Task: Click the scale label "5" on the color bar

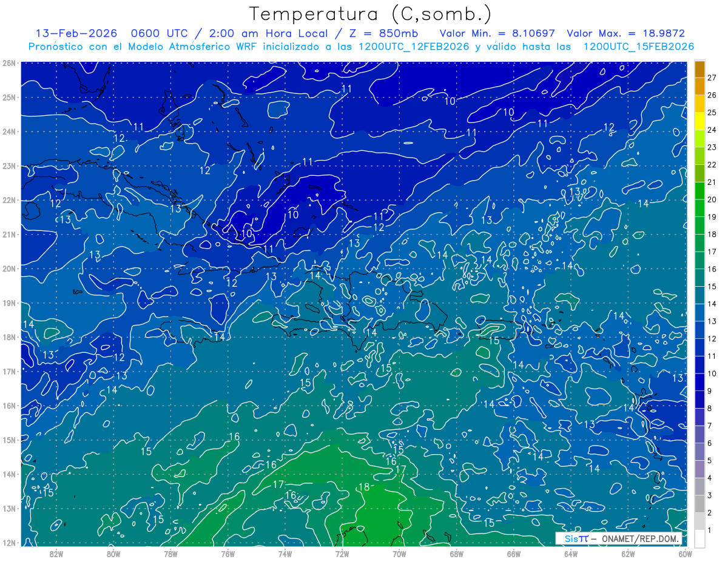Action: [709, 461]
